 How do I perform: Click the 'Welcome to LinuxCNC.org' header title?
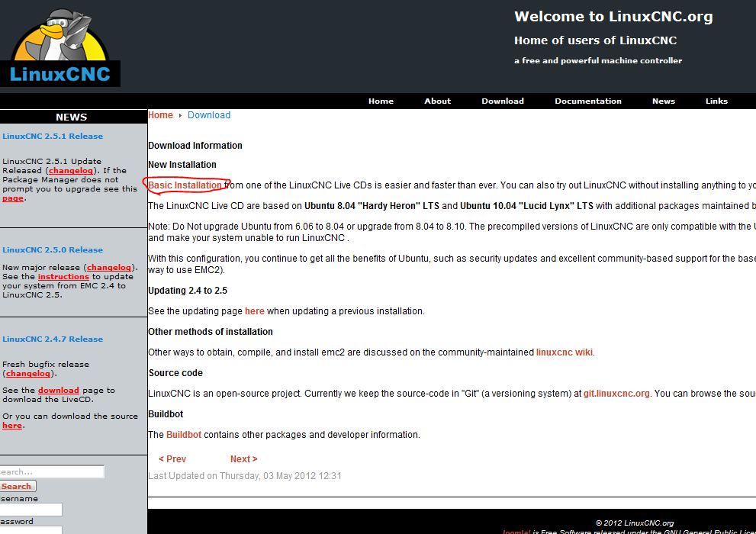point(613,16)
